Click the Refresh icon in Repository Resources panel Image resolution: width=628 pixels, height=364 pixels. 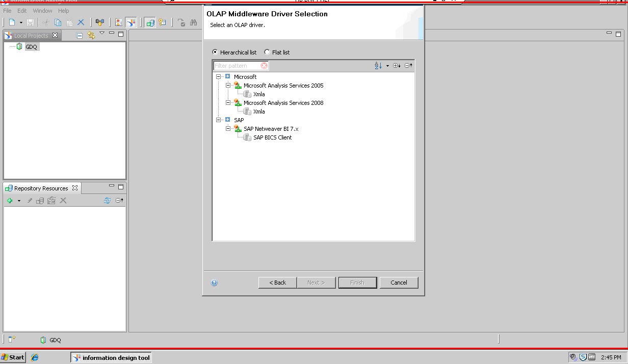(x=107, y=200)
